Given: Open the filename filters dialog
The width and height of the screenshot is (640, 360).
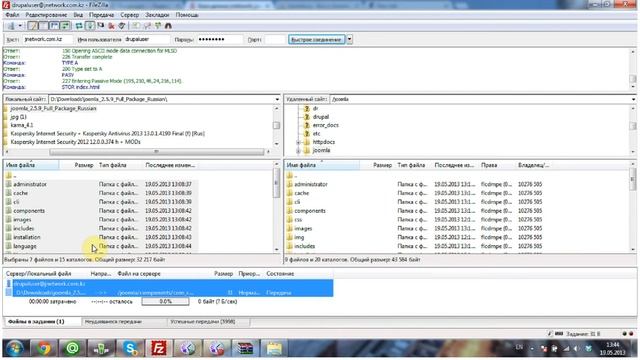Looking at the screenshot, I should pyautogui.click(x=136, y=26).
